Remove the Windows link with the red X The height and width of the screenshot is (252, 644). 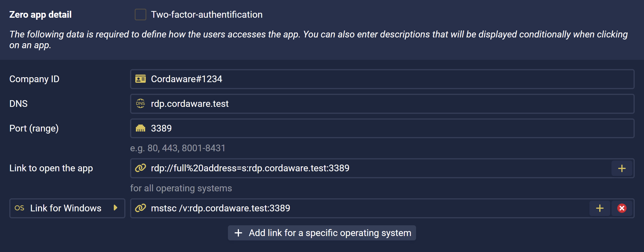(622, 208)
